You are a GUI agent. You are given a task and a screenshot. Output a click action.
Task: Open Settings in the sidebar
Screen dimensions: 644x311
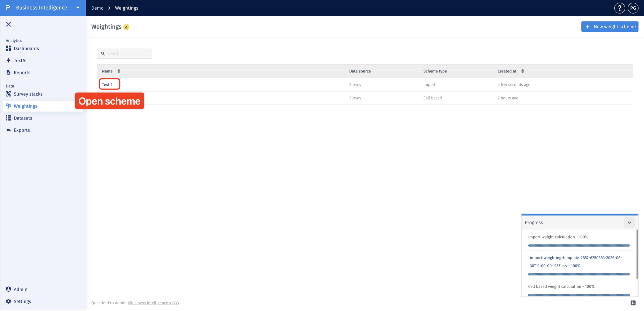point(22,301)
